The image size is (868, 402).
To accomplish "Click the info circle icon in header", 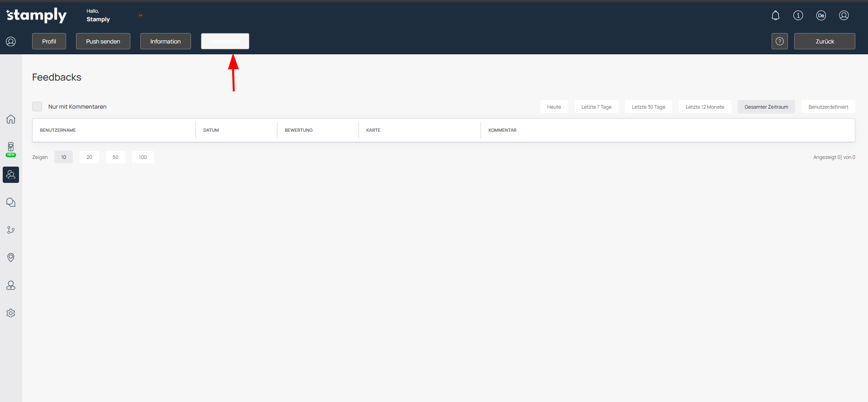I will (x=798, y=15).
